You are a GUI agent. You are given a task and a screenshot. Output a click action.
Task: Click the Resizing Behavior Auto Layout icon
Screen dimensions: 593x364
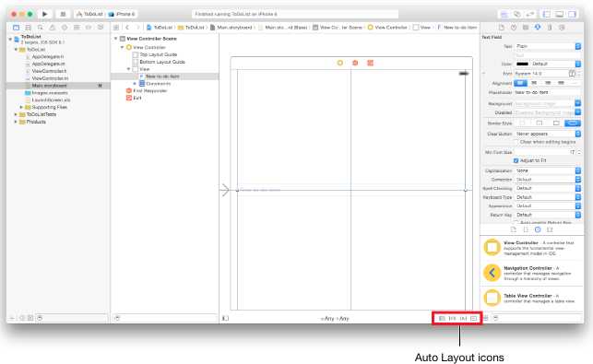473,319
